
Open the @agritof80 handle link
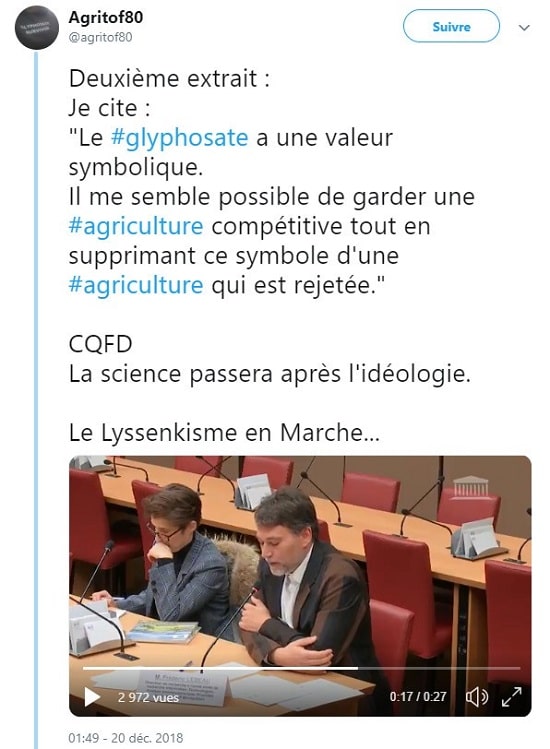[x=100, y=37]
